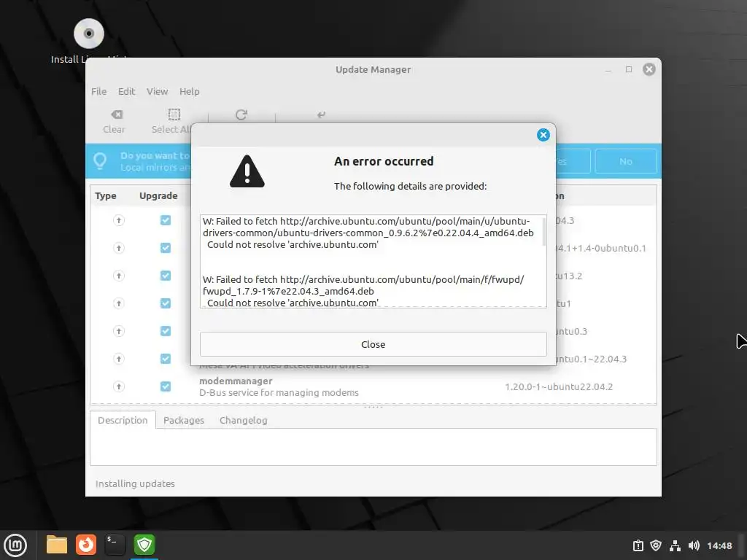Uncheck upgrade checkbox in version 04.3 row
The height and width of the screenshot is (560, 747).
pos(166,220)
